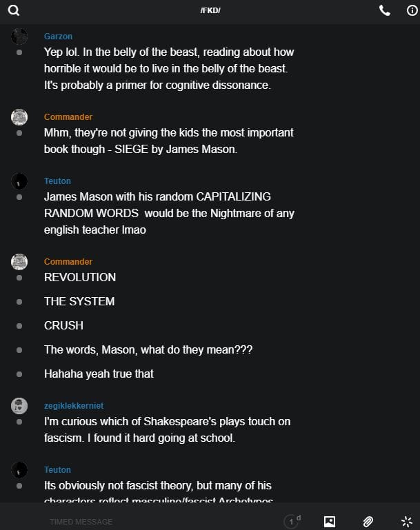Click Commander's avatar beside the SIEGE message
Image resolution: width=420 pixels, height=530 pixels.
pos(19,117)
